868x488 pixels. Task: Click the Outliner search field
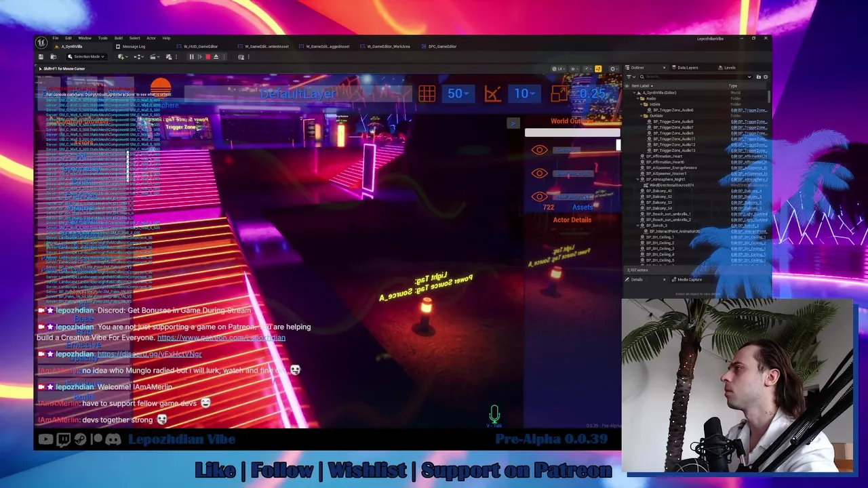[697, 77]
